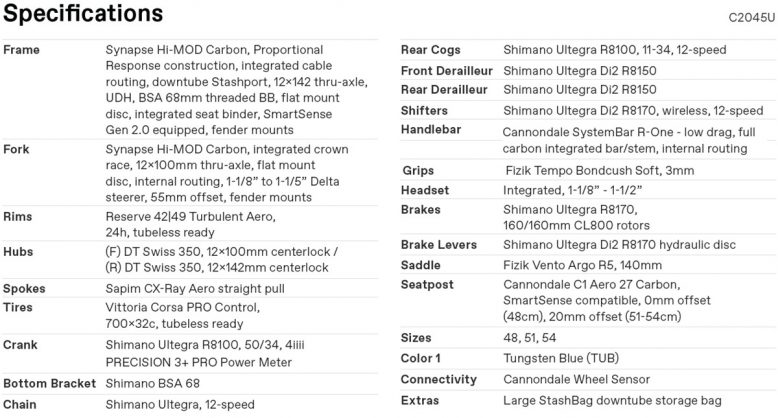Viewport: 778px width, 418px height.
Task: Click the Chain row label
Action: [x=22, y=405]
